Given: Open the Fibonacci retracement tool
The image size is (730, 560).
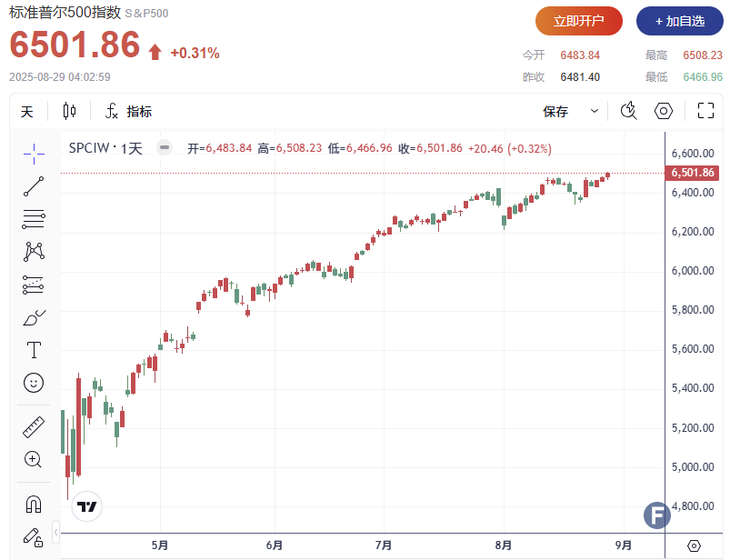Looking at the screenshot, I should click(34, 219).
